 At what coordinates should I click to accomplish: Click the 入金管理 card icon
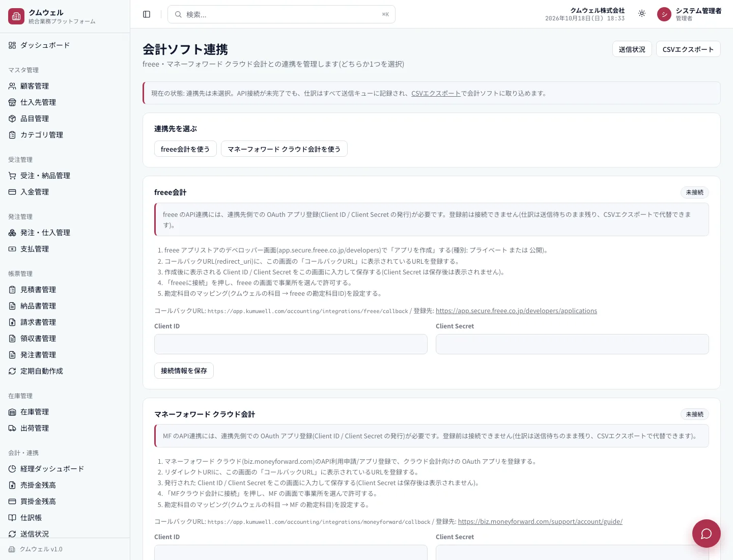[12, 192]
